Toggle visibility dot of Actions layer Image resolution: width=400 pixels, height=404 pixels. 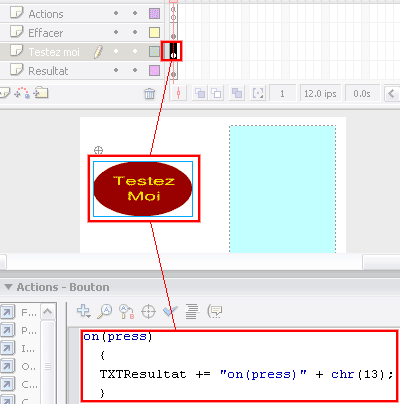pyautogui.click(x=116, y=13)
